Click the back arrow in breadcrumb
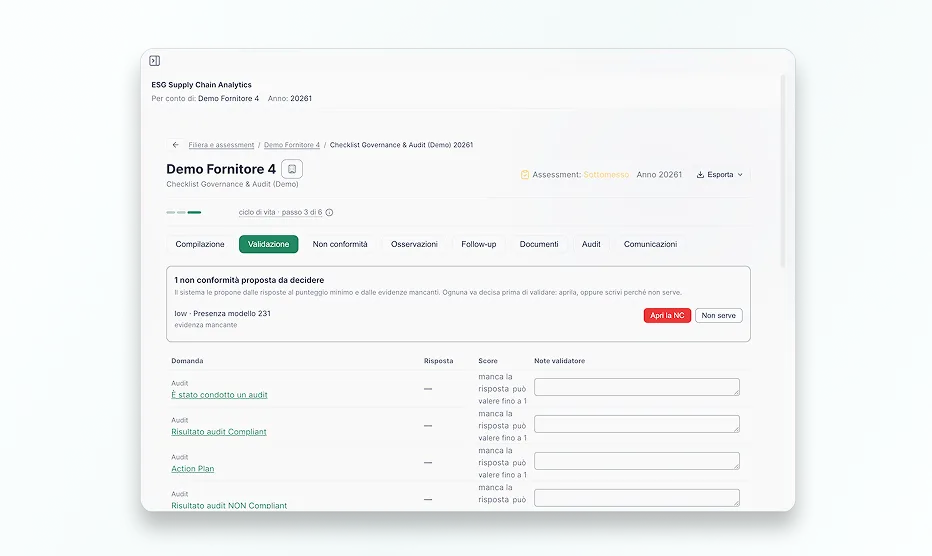This screenshot has width=932, height=556. click(x=175, y=145)
